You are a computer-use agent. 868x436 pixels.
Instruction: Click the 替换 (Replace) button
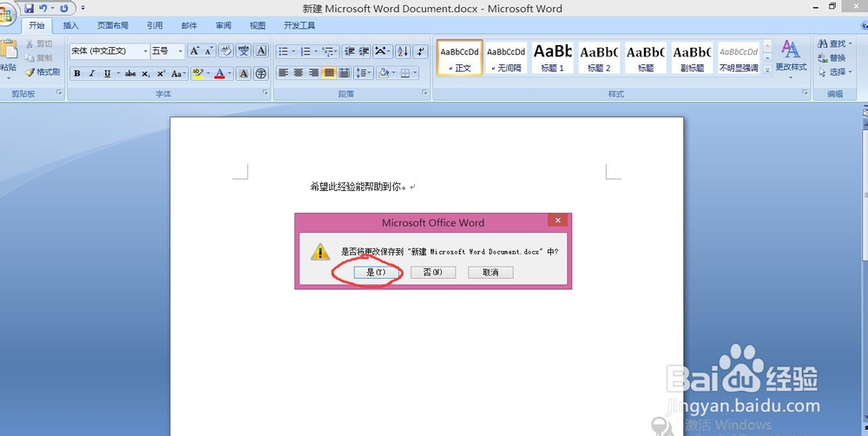(832, 57)
